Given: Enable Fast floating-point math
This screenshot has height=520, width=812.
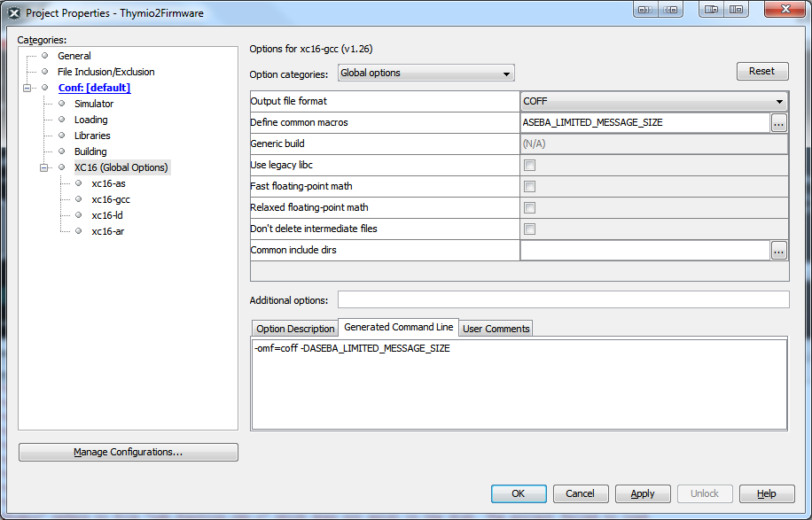Looking at the screenshot, I should point(529,187).
